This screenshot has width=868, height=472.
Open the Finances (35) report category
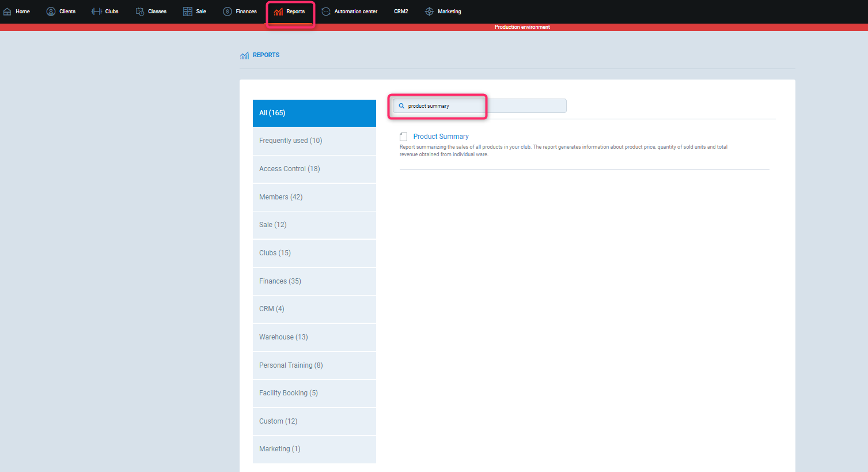(x=314, y=281)
